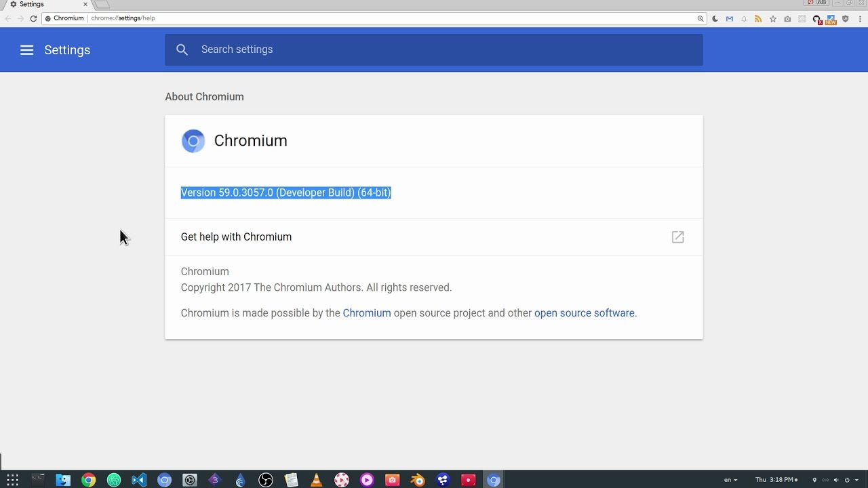
Task: Open the open source software link
Action: tap(585, 313)
